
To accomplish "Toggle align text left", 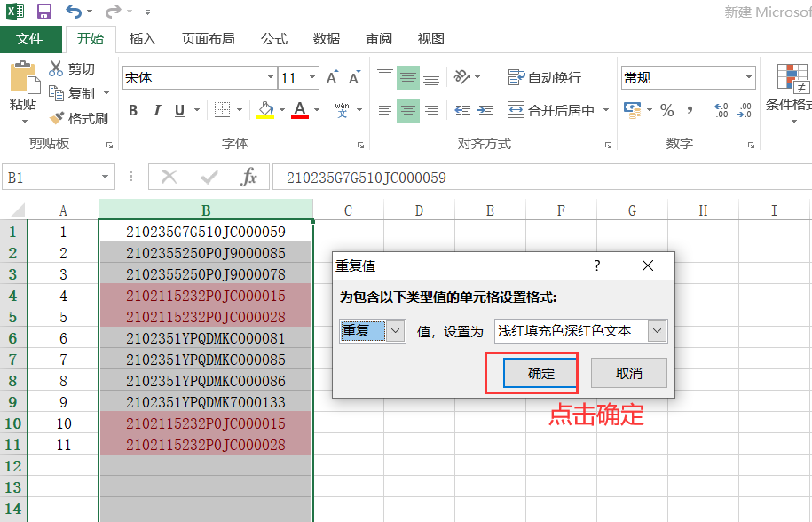I will (385, 110).
